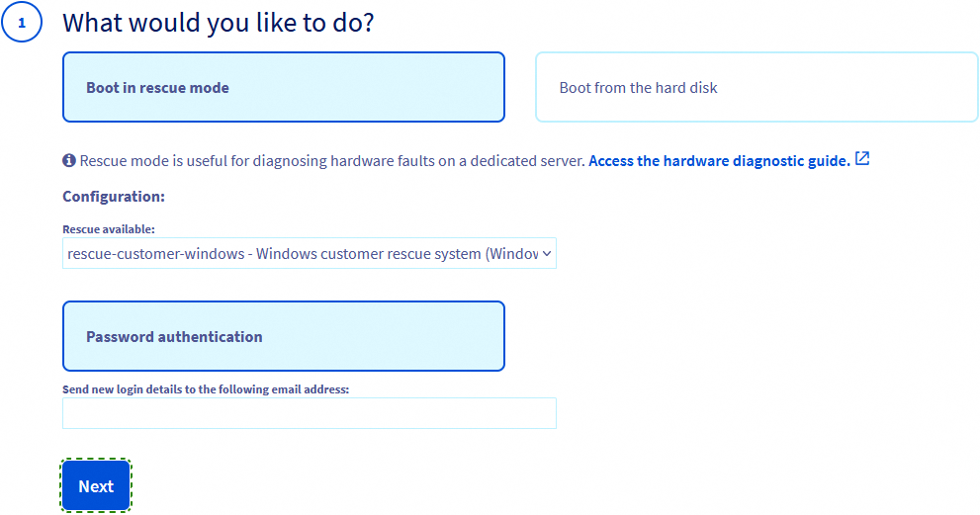The image size is (980, 515).
Task: Click the Configuration section label
Action: (x=114, y=197)
